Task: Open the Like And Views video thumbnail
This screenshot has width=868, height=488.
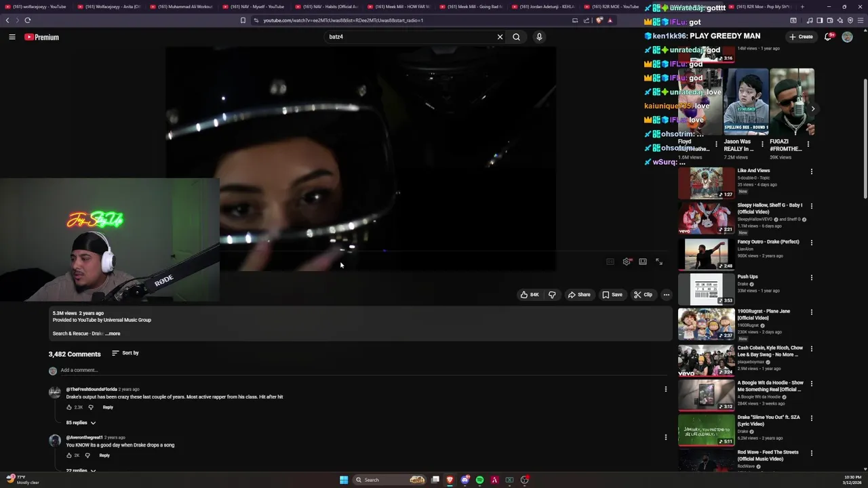Action: (x=706, y=183)
